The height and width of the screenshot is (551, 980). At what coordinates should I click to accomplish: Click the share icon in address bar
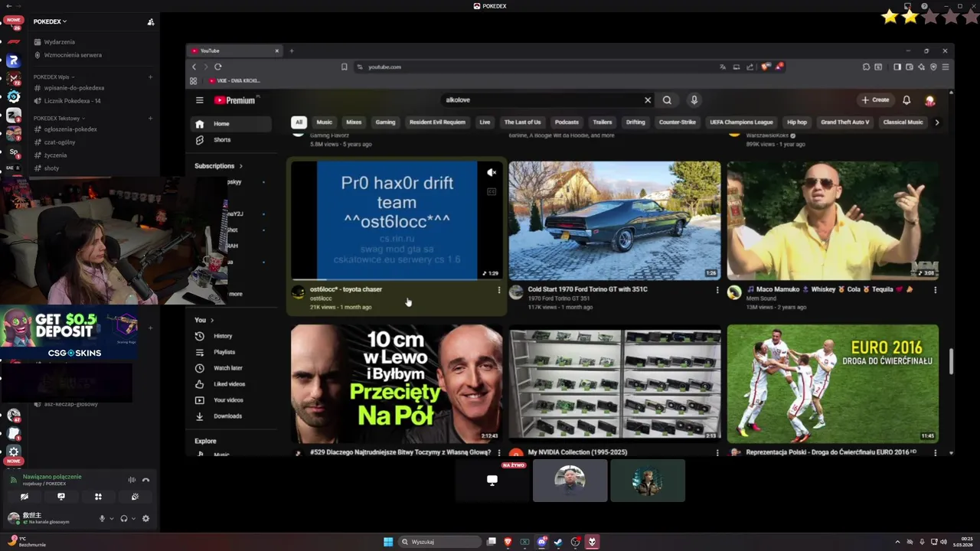[750, 67]
